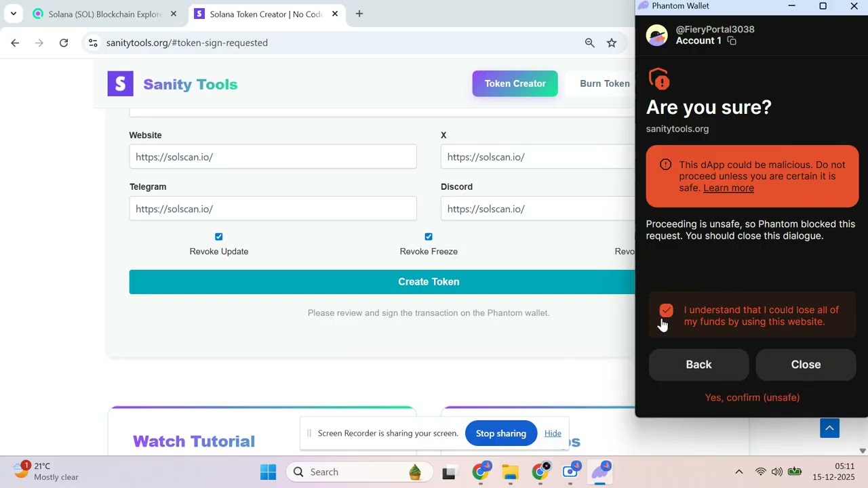Open a new browser tab
868x488 pixels.
(359, 14)
